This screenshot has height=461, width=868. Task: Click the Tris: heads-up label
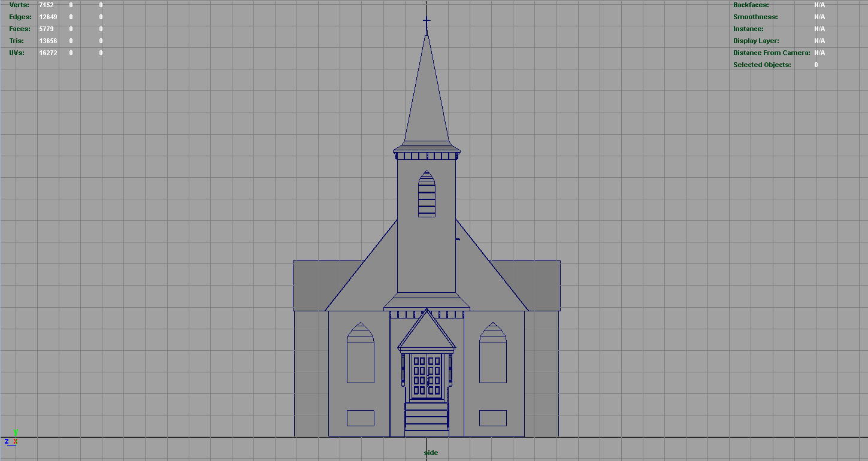tap(17, 41)
